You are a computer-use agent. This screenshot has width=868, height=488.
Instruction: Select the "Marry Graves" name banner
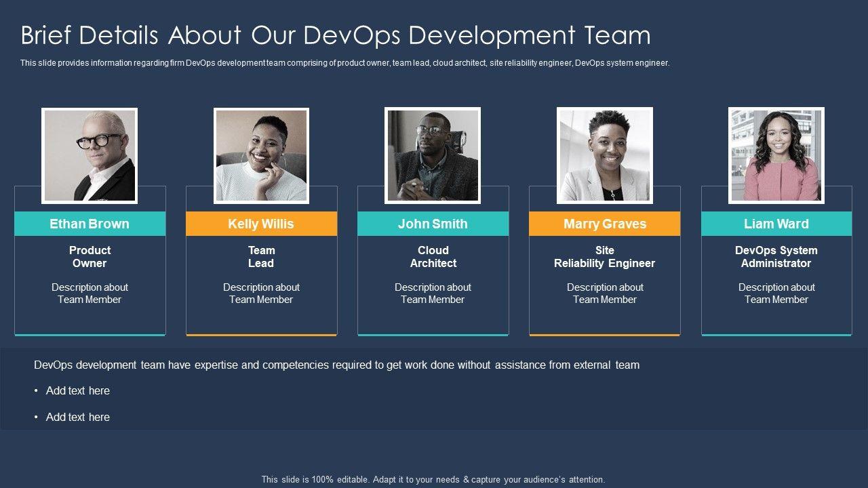click(605, 224)
